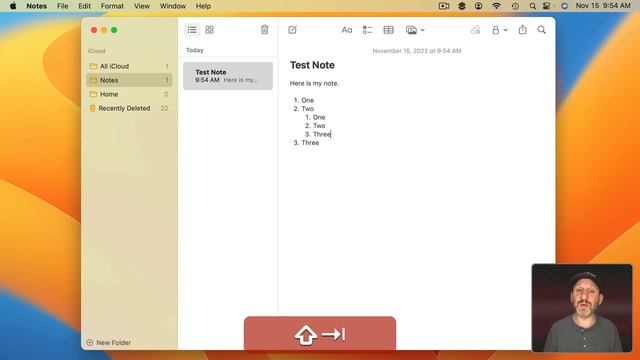Switch to list view of notes
The width and height of the screenshot is (640, 360).
(x=192, y=30)
